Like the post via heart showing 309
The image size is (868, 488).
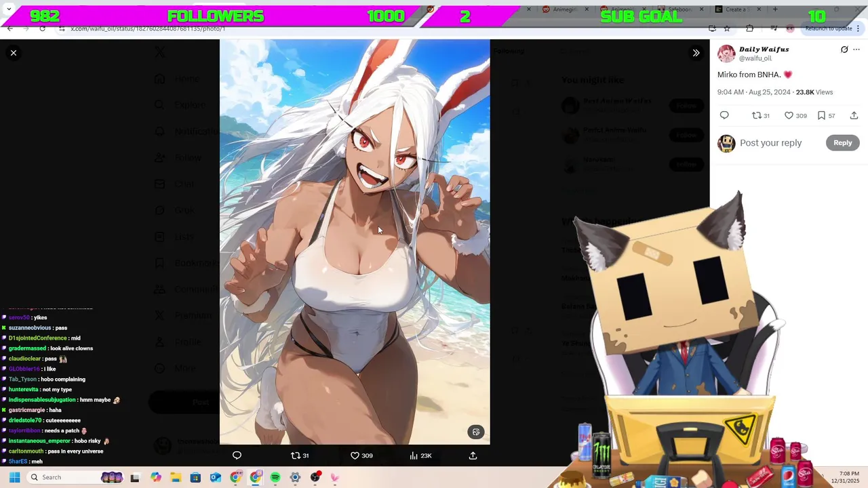pyautogui.click(x=795, y=115)
